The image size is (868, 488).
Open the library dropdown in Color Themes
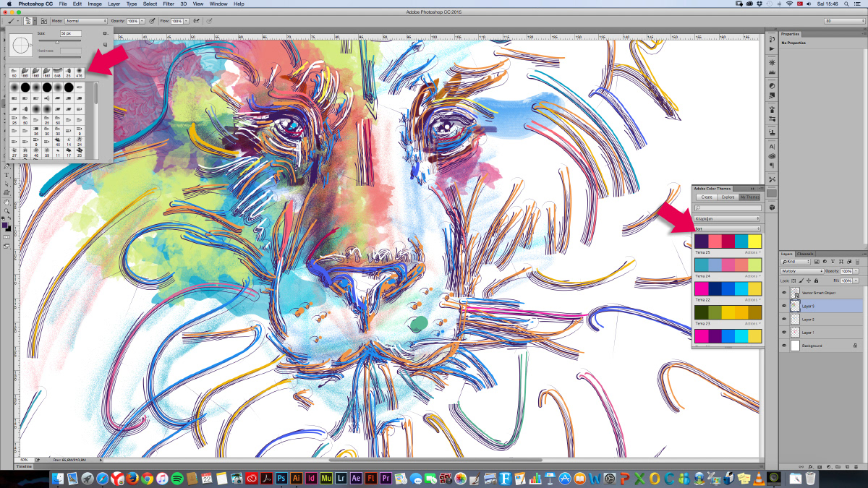pos(727,218)
